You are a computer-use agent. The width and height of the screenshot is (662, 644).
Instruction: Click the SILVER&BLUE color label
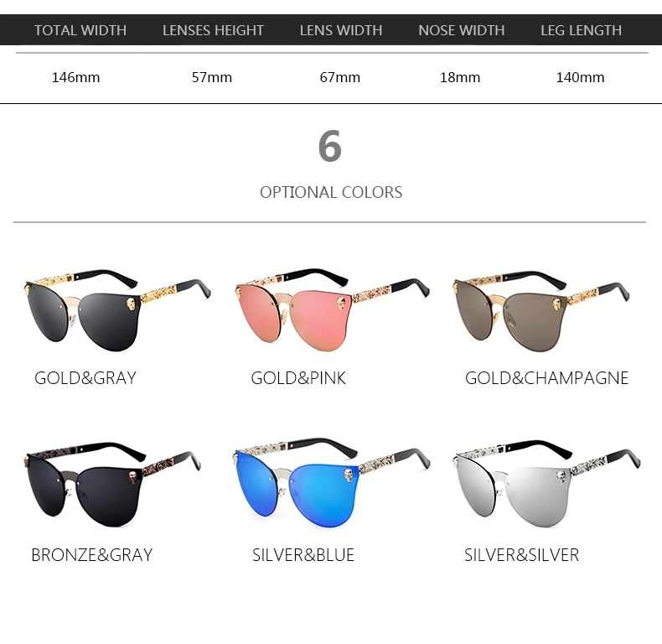tap(303, 555)
